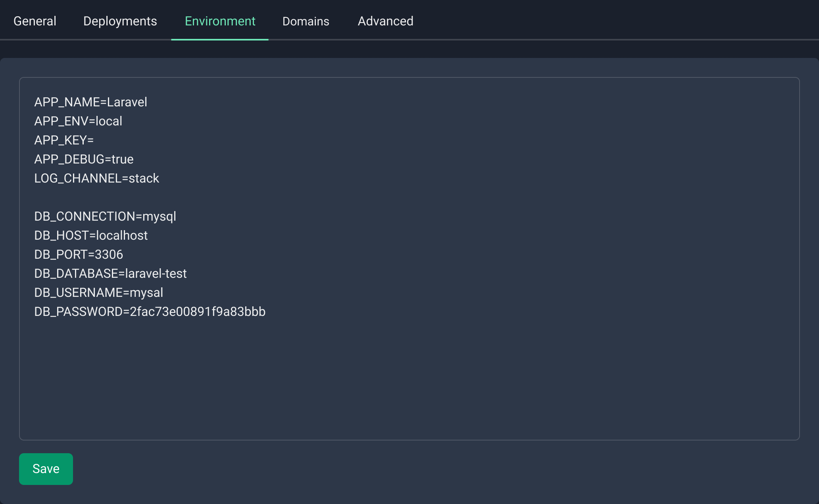Image resolution: width=819 pixels, height=504 pixels.
Task: Open the Deployments tab
Action: tap(120, 21)
